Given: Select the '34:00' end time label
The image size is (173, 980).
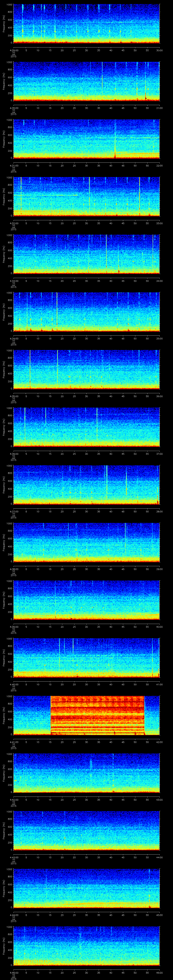Looking at the screenshot, I should click(159, 281).
